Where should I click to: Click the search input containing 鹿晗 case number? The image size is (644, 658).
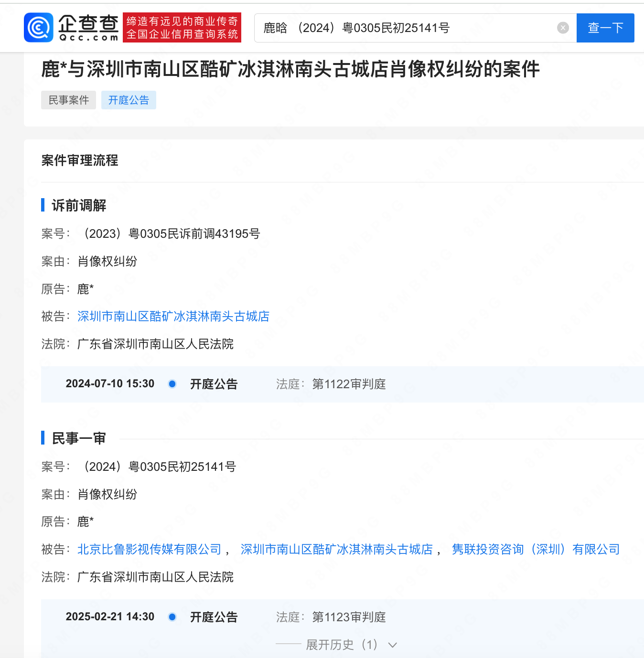click(x=406, y=28)
